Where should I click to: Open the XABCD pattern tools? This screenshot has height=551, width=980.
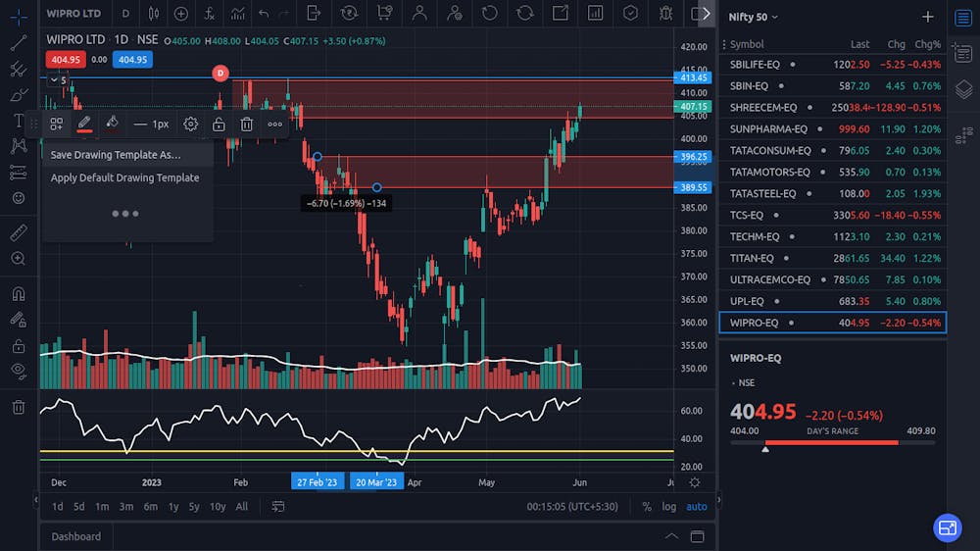tap(19, 146)
